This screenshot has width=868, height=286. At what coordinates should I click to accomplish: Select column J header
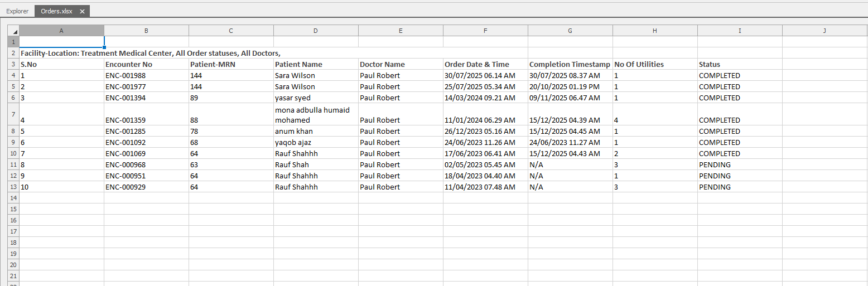click(824, 31)
